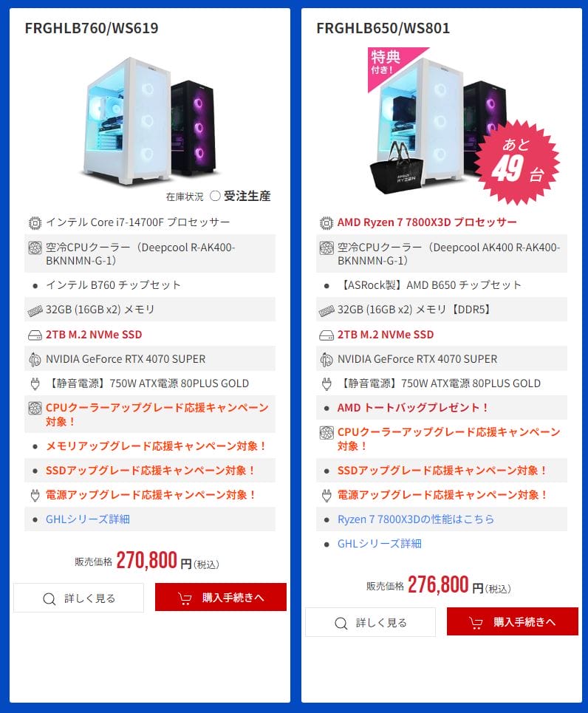The height and width of the screenshot is (713, 588).
Task: Click the power plug icon beside 750W ATX right card
Action: 327,383
